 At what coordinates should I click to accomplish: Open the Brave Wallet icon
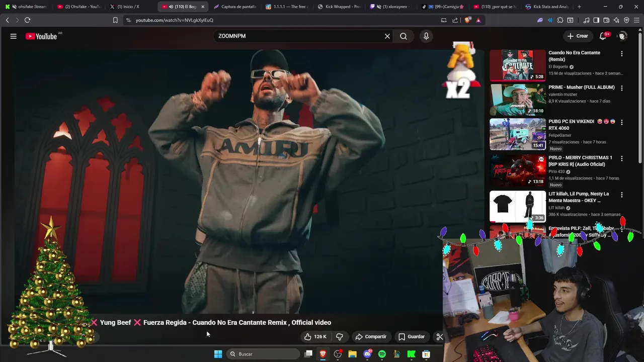(606, 20)
